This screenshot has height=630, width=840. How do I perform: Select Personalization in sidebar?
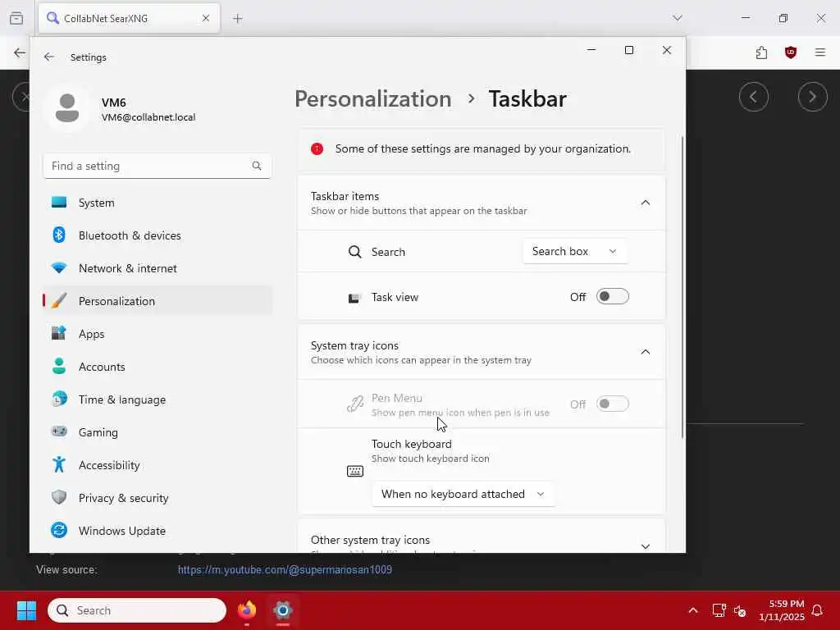[157, 301]
